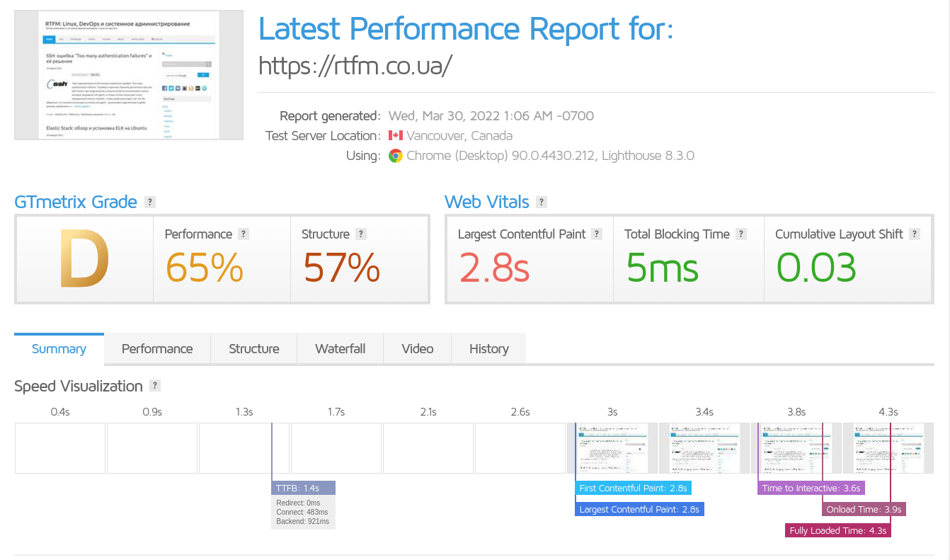Screen dimensions: 950x560
Task: Click the Backend: 921ms detail
Action: [303, 522]
